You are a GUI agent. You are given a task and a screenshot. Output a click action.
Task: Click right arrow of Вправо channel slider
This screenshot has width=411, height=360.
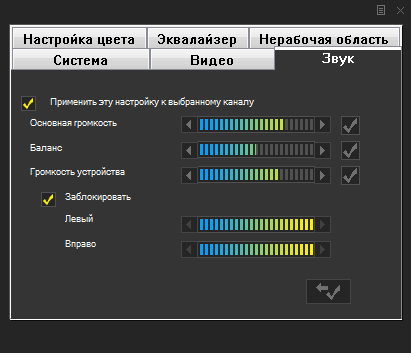(x=323, y=249)
